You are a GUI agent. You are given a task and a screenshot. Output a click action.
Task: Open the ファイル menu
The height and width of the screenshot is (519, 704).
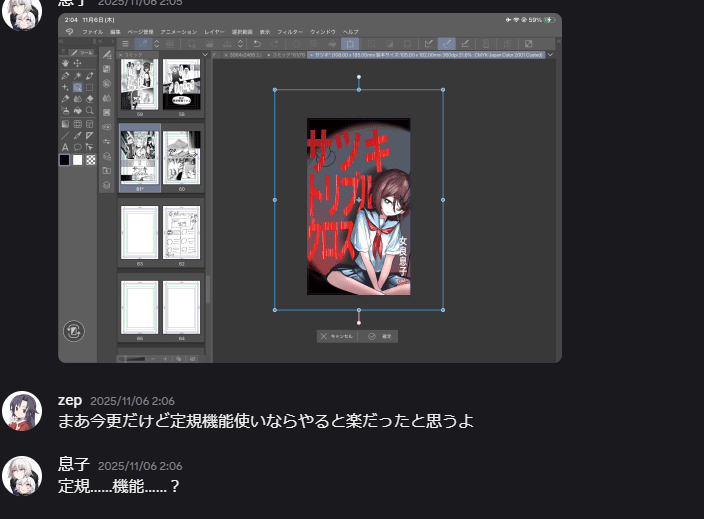tap(92, 32)
